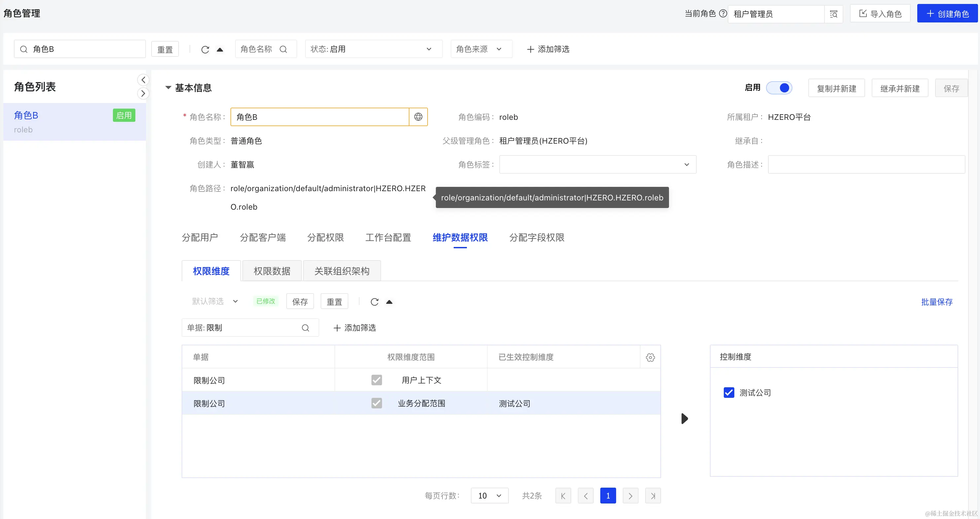
Task: Click the 导入角色 button
Action: click(880, 14)
